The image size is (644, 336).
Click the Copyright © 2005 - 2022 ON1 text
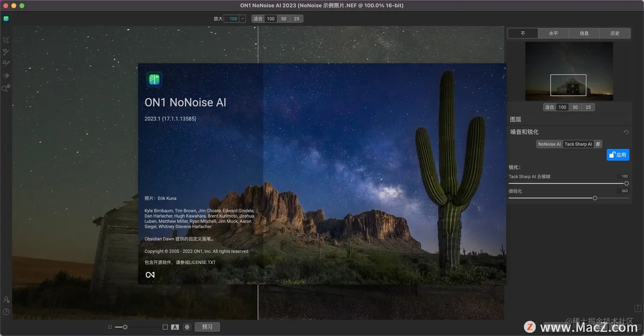[197, 252]
